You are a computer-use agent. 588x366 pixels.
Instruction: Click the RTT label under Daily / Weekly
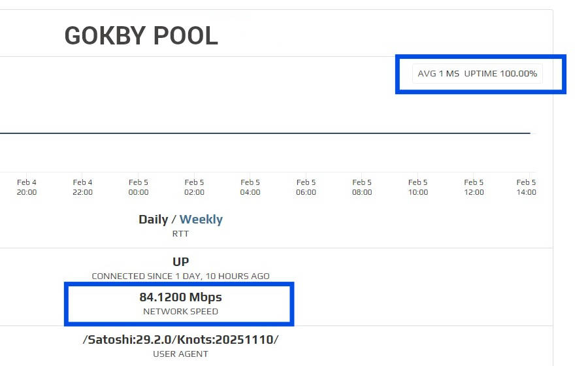pyautogui.click(x=180, y=233)
